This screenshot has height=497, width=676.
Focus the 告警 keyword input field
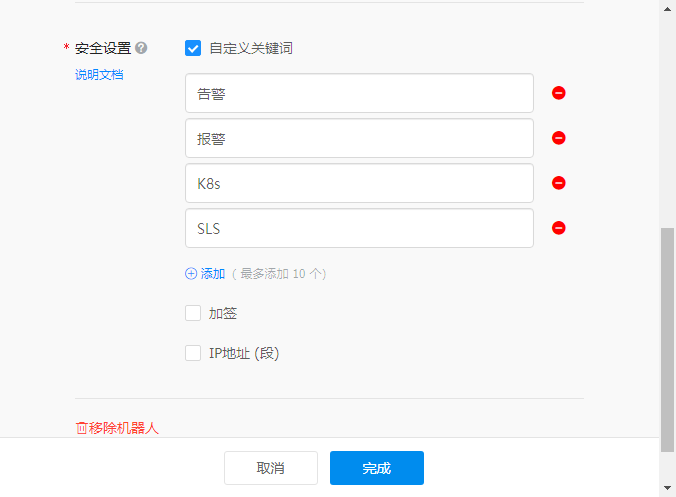pos(359,93)
